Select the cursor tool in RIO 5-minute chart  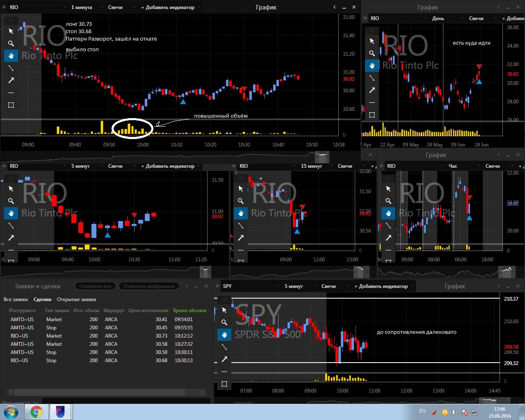pyautogui.click(x=11, y=189)
